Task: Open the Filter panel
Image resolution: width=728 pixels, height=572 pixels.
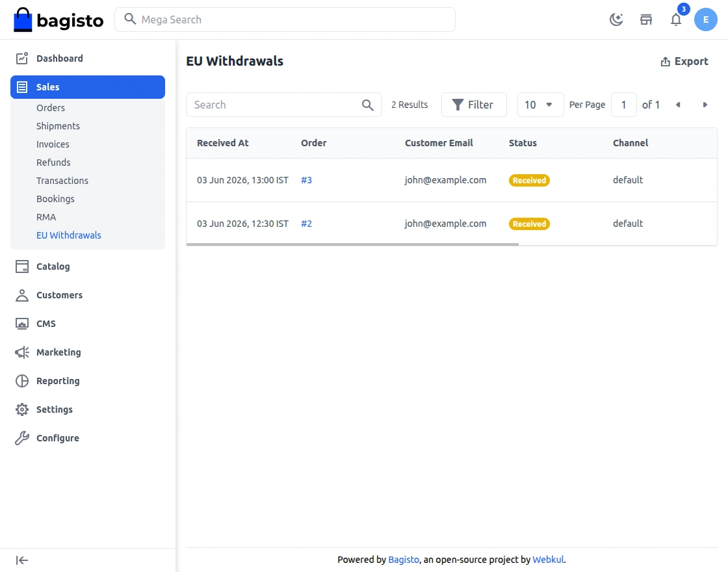Action: click(x=474, y=105)
